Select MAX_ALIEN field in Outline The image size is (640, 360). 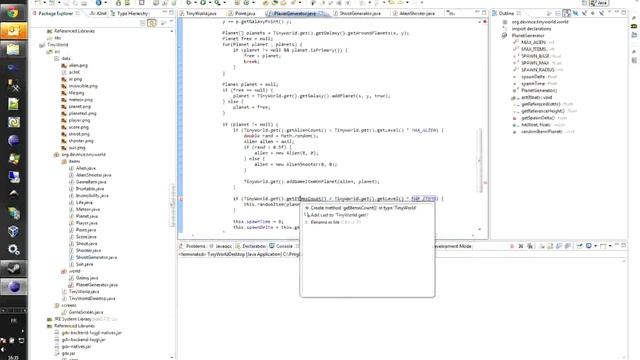[533, 42]
